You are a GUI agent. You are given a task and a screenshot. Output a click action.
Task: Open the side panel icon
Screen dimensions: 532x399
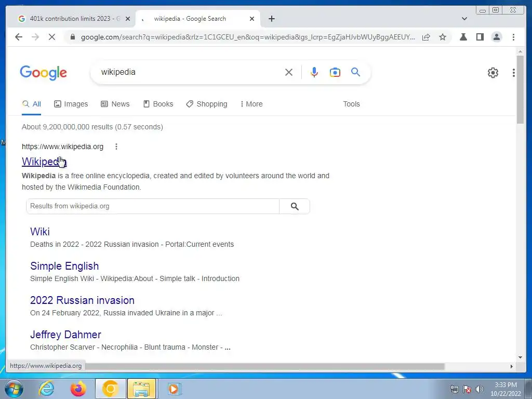pyautogui.click(x=480, y=37)
